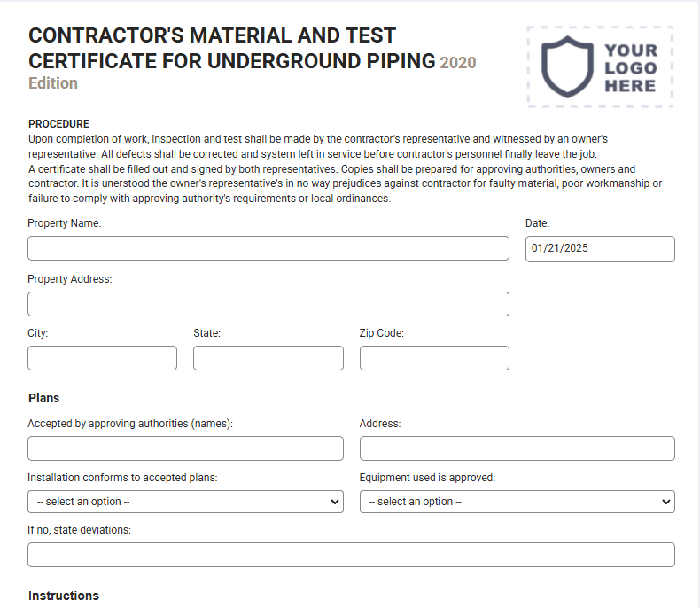Expand the Equipment used is approved dropdown
700x608 pixels.
pyautogui.click(x=517, y=502)
